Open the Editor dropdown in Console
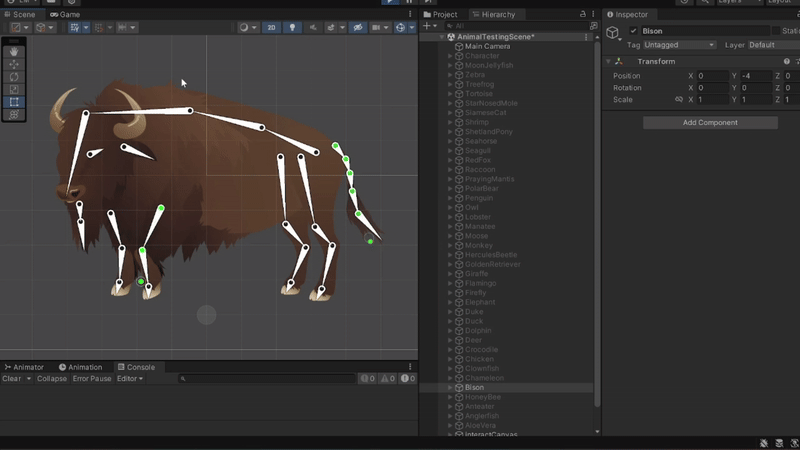Viewport: 800px width, 450px height. [129, 379]
